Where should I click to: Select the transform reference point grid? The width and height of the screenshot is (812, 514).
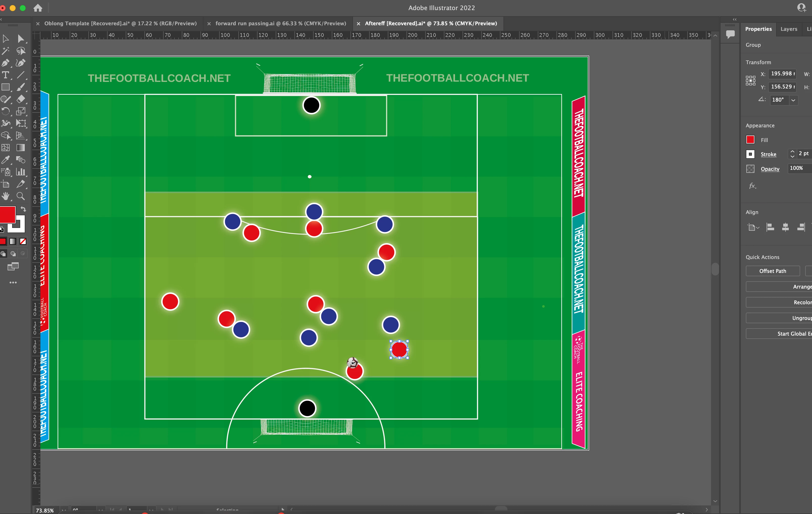click(x=750, y=80)
